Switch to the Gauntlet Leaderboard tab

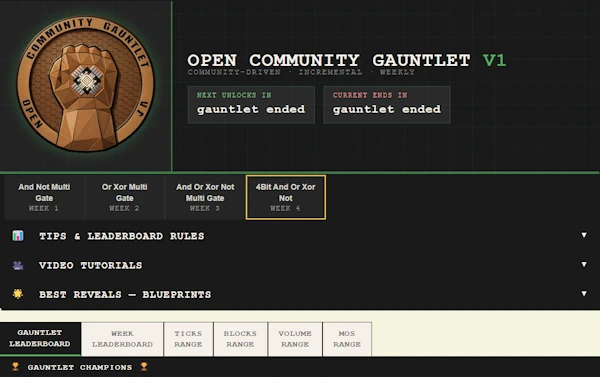(40, 338)
